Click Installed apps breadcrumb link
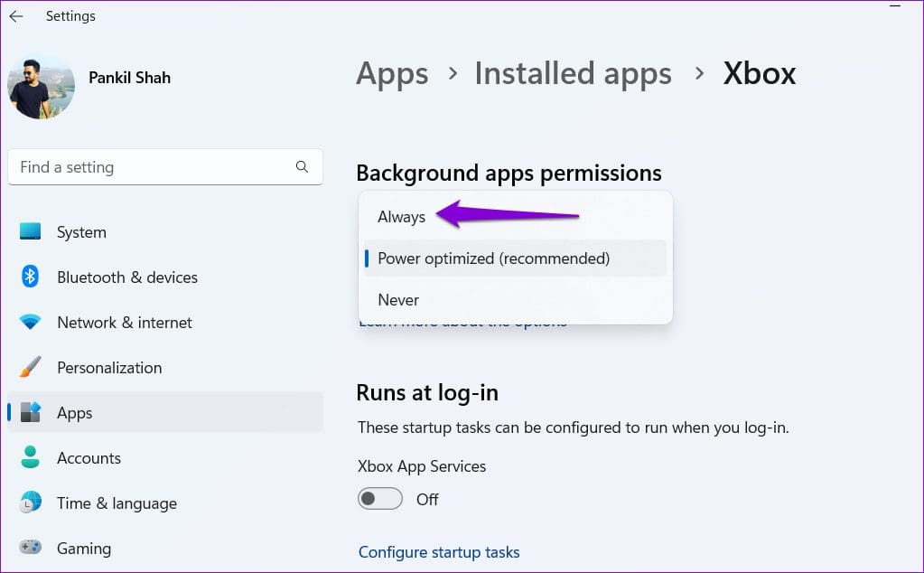 pyautogui.click(x=573, y=75)
